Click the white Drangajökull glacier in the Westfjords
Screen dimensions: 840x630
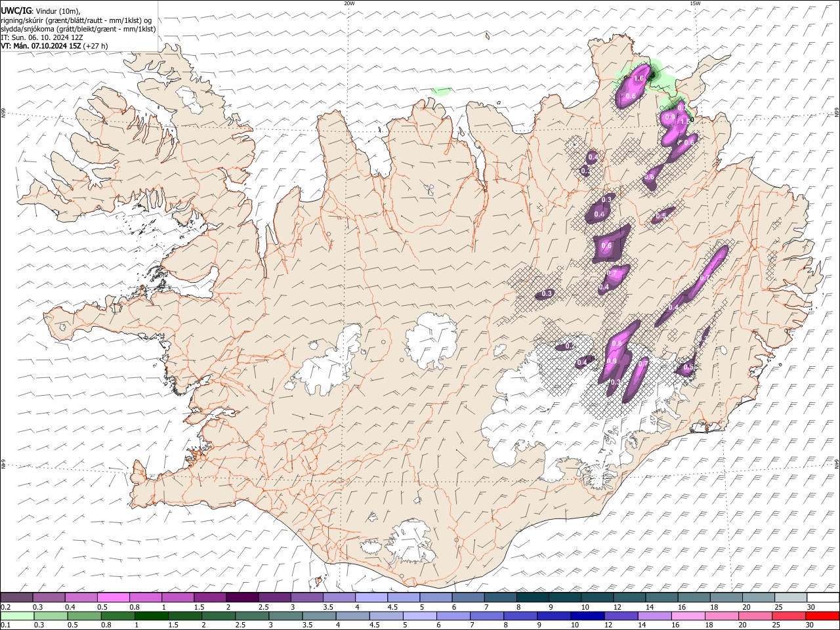pos(192,98)
